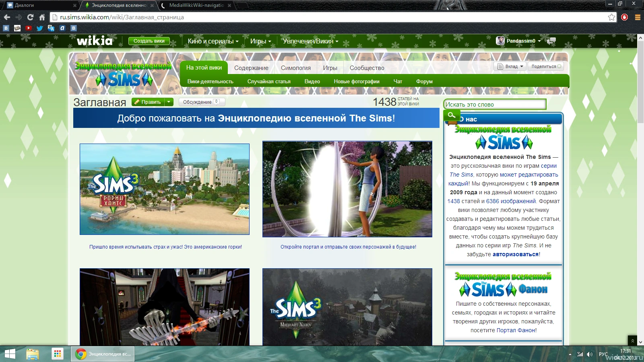The height and width of the screenshot is (362, 644).
Task: Open Новые фотографии in the submenu
Action: click(357, 81)
